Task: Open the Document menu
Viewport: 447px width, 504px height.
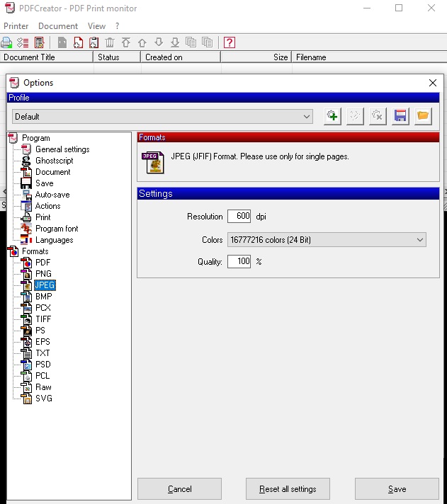Action: point(58,26)
